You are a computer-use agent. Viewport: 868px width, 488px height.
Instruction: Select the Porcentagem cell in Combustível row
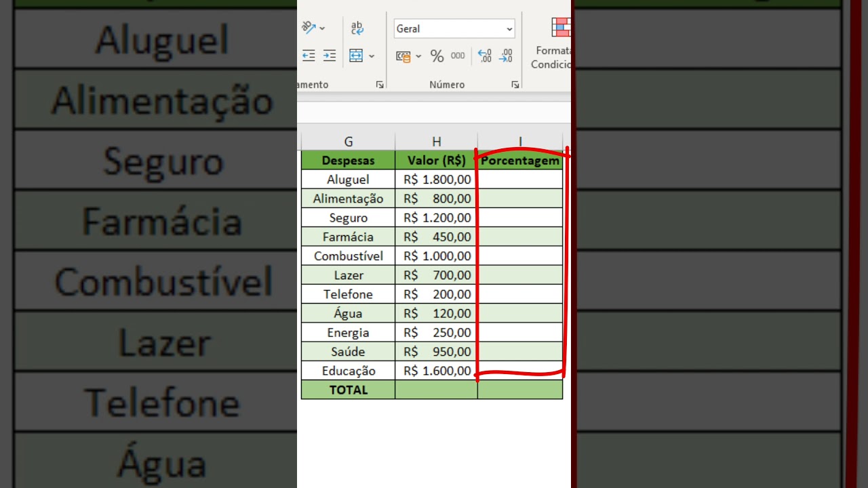[520, 256]
